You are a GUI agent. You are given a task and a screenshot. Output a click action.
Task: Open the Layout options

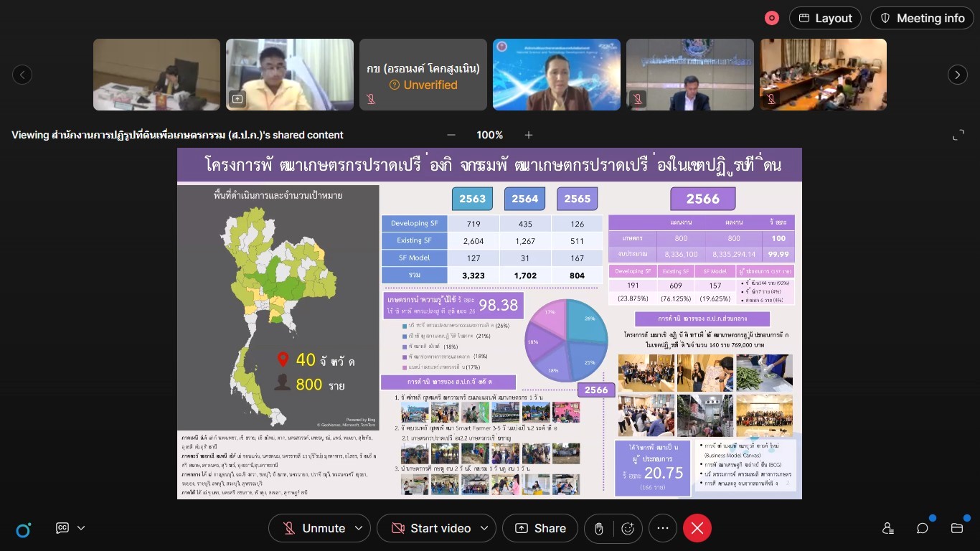(x=825, y=18)
